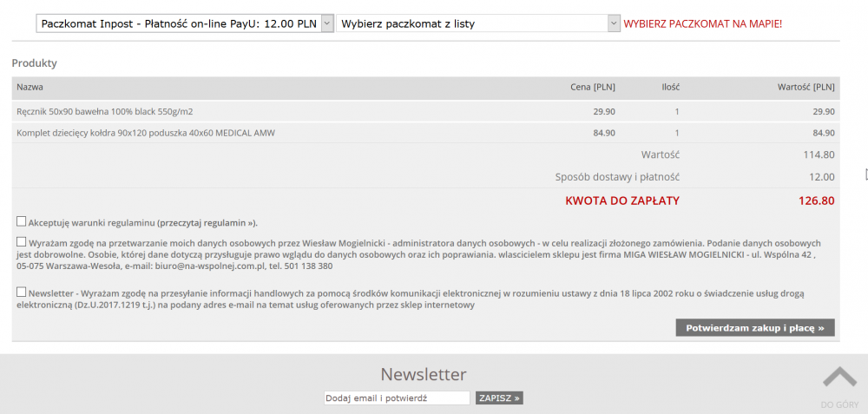Click the 'Potwierdzam zakup i płacę »' button
The height and width of the screenshot is (414, 868).
755,328
